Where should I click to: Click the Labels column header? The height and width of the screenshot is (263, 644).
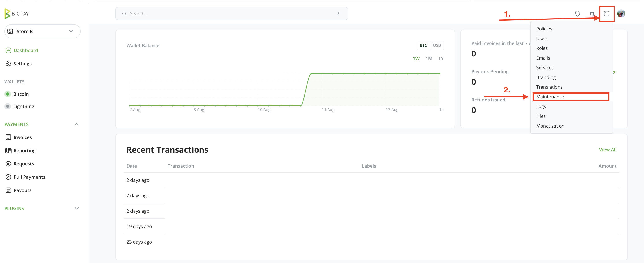pos(369,166)
